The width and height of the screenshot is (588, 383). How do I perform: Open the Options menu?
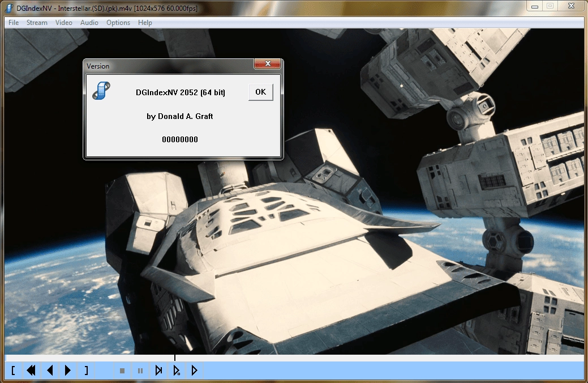coord(118,23)
